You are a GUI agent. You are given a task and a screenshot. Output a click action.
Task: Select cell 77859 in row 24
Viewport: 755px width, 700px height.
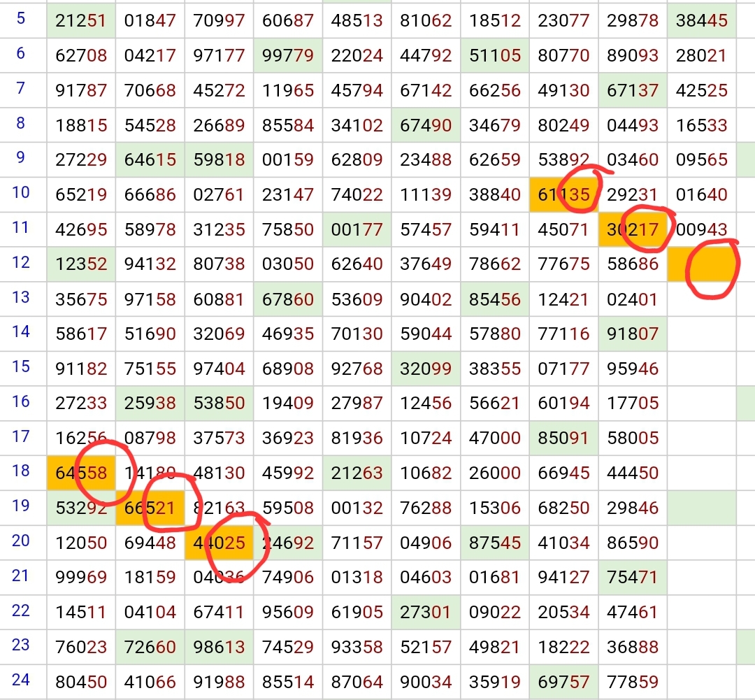pos(633,682)
